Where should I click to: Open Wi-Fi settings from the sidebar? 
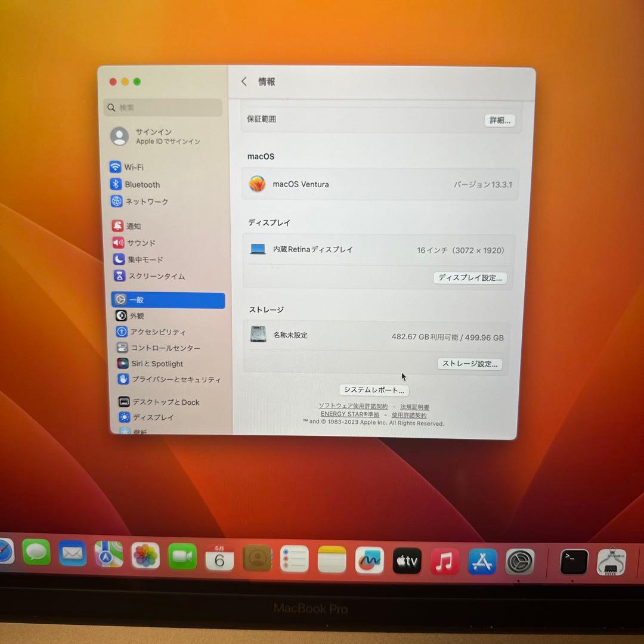[128, 168]
